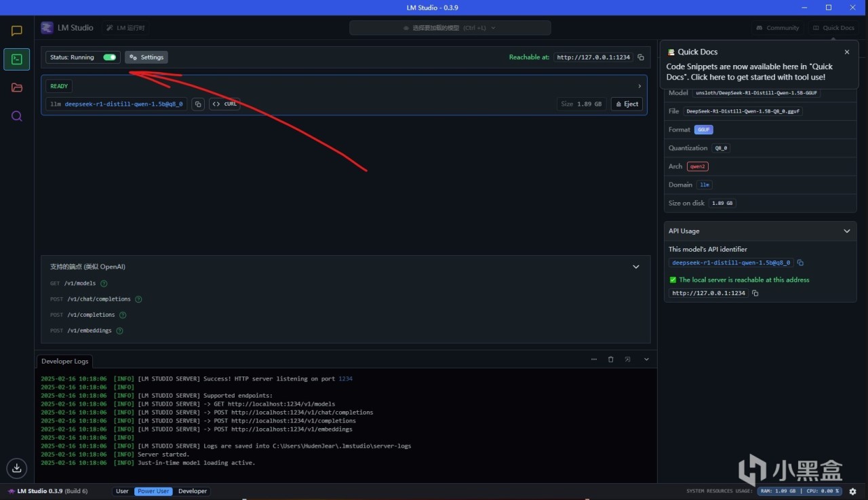The image size is (868, 500).
Task: Click the Q8_0 quantization value
Action: pos(721,148)
